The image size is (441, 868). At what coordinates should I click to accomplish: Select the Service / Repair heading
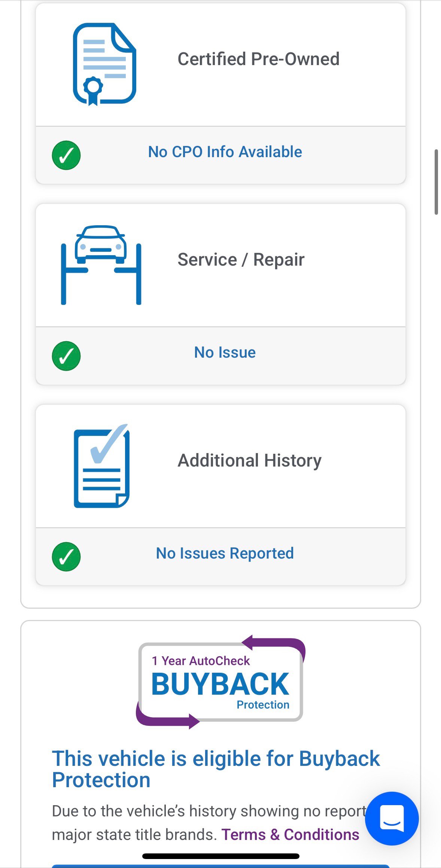point(241,260)
